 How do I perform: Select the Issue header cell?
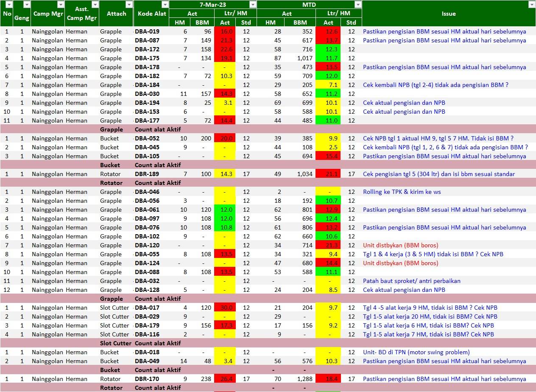449,14
